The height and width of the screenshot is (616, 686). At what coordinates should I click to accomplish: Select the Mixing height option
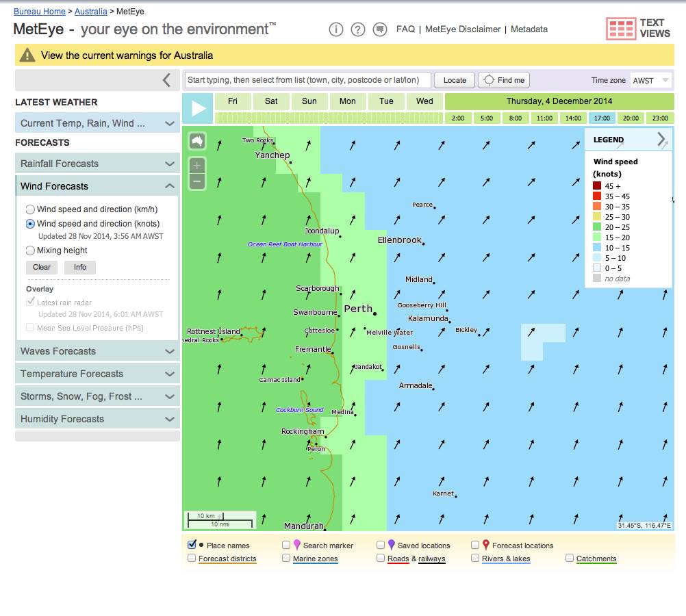point(30,251)
